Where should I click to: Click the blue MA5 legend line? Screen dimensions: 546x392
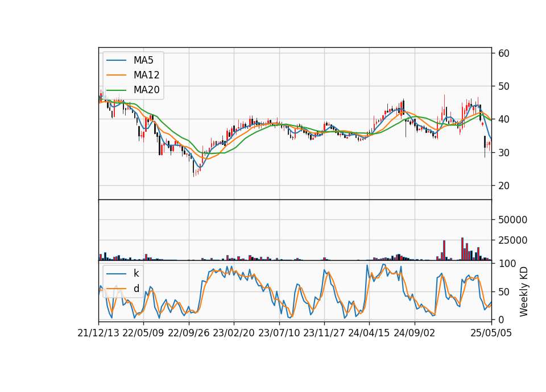pyautogui.click(x=116, y=61)
